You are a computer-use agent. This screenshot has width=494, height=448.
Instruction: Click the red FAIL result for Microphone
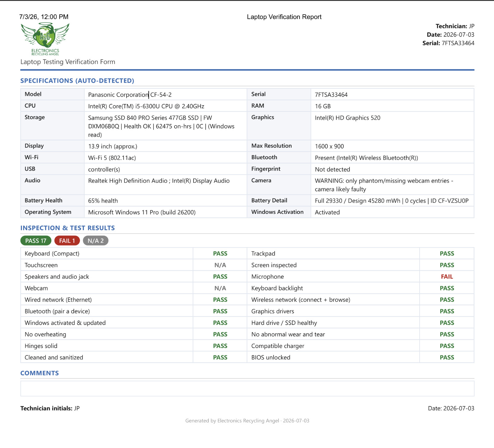pyautogui.click(x=447, y=277)
